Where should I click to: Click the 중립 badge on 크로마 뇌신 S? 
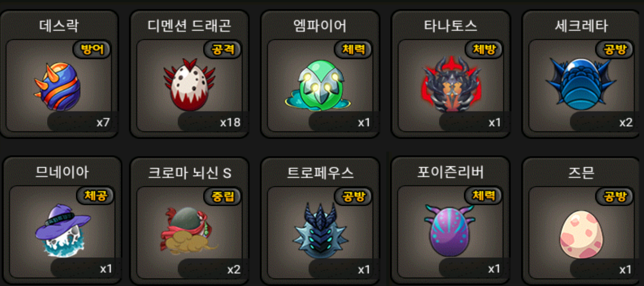pyautogui.click(x=223, y=196)
